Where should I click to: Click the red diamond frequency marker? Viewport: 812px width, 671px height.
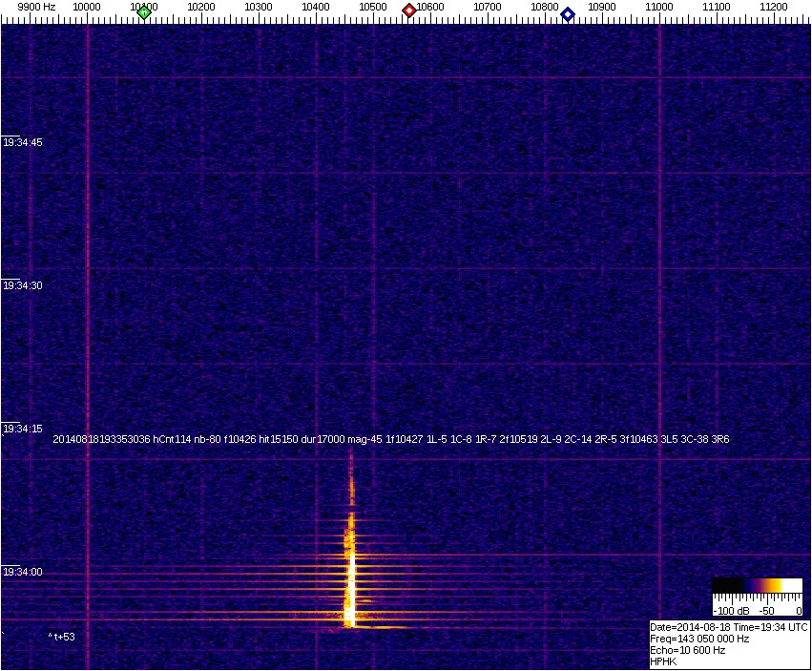[409, 10]
